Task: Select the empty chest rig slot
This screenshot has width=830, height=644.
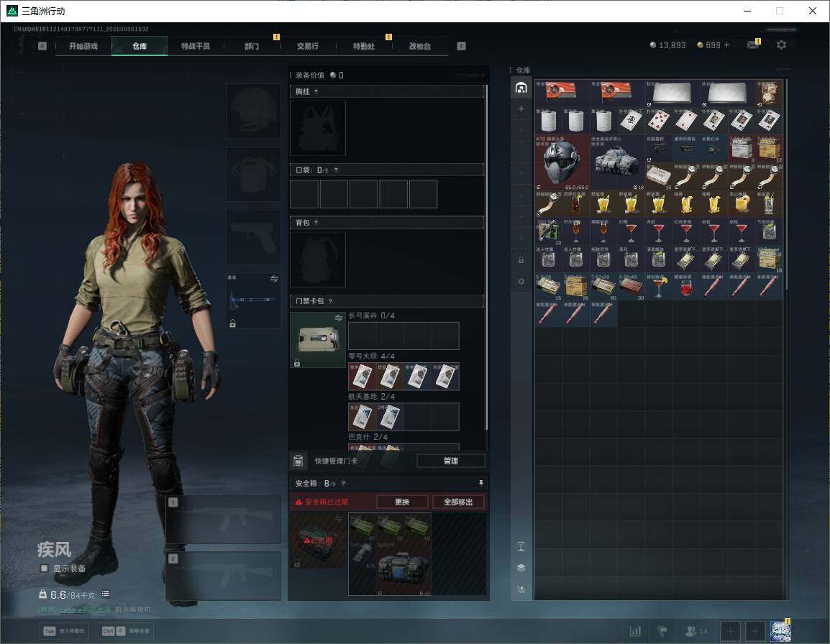Action: click(318, 128)
